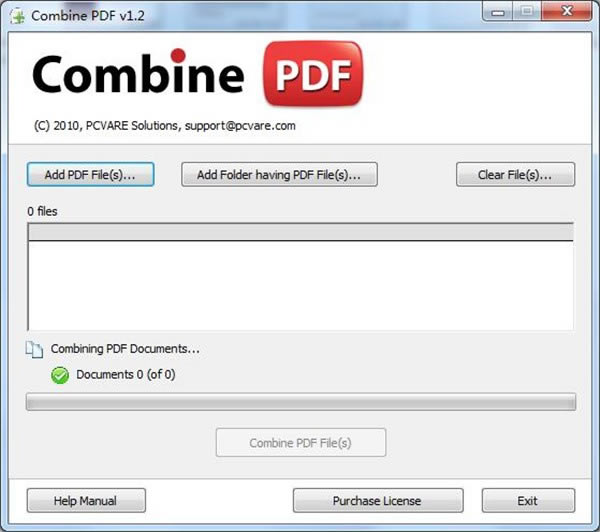Click the file list column header bar
The height and width of the screenshot is (532, 600).
point(300,232)
